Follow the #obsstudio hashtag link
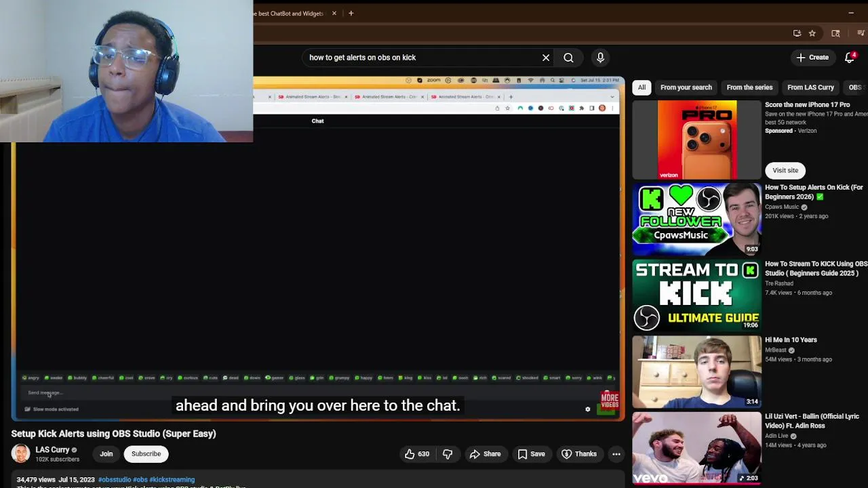Screen dimensions: 868x488 115,480
